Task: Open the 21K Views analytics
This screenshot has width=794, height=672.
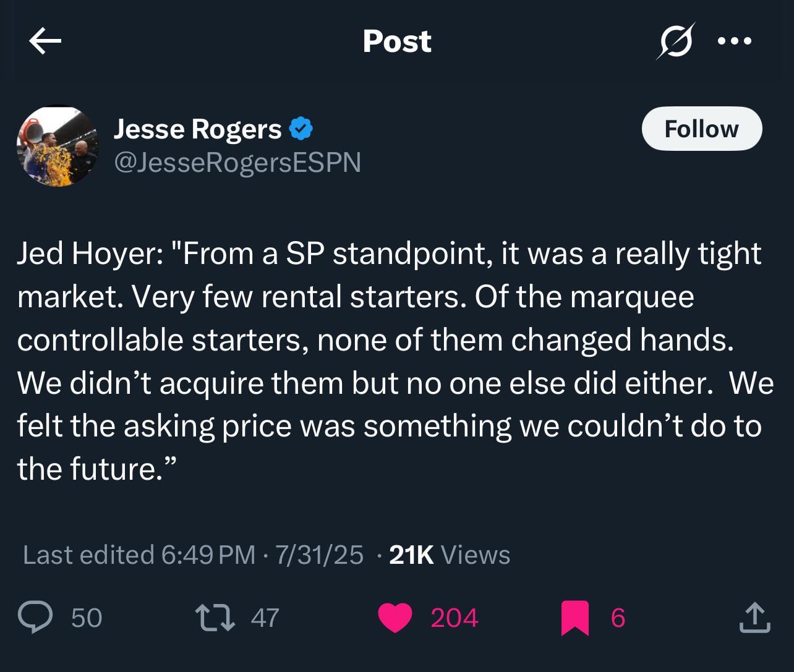Action: [450, 555]
